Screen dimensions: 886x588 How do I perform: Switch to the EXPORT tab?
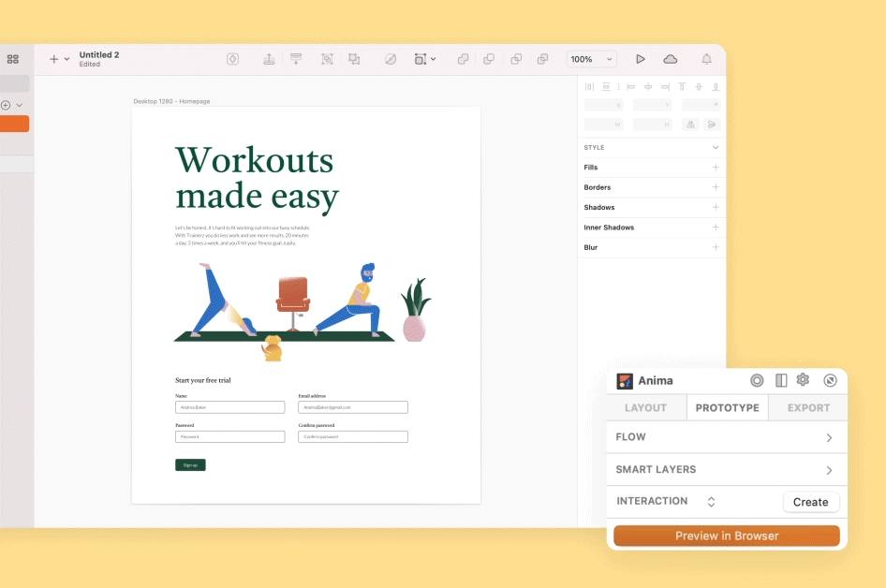[x=808, y=407]
